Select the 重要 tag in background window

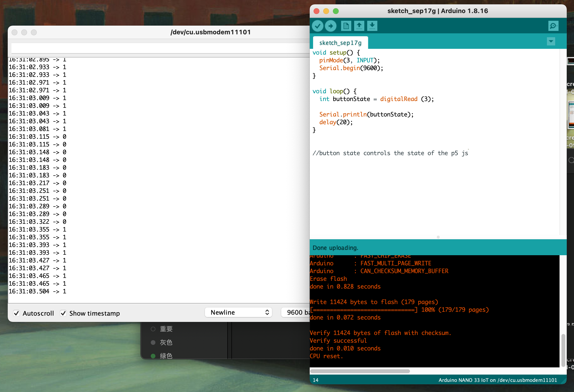click(162, 329)
